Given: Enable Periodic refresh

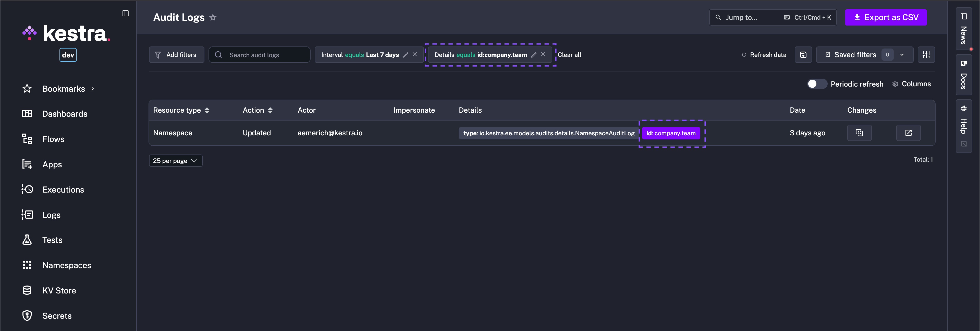Looking at the screenshot, I should 817,84.
